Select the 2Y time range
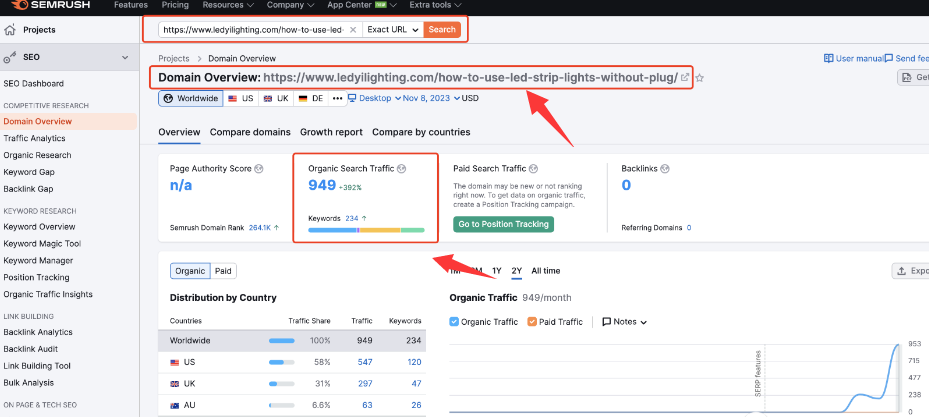The image size is (929, 417). [x=517, y=271]
